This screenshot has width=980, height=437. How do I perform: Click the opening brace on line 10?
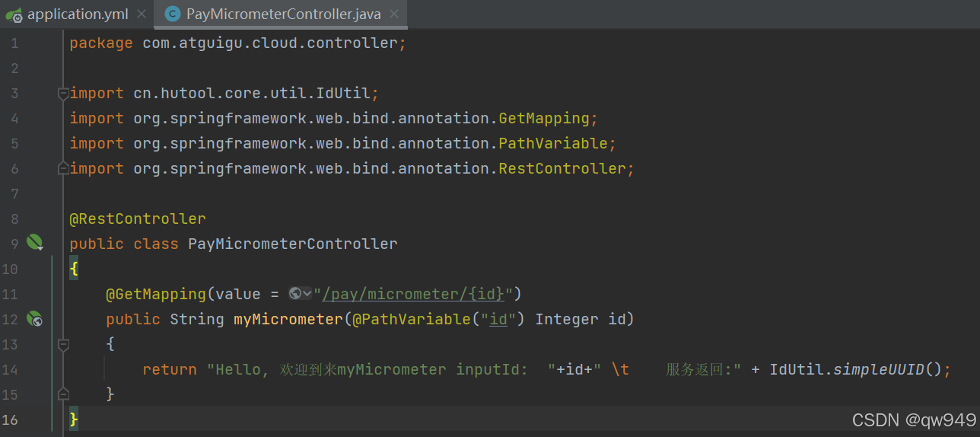[74, 269]
